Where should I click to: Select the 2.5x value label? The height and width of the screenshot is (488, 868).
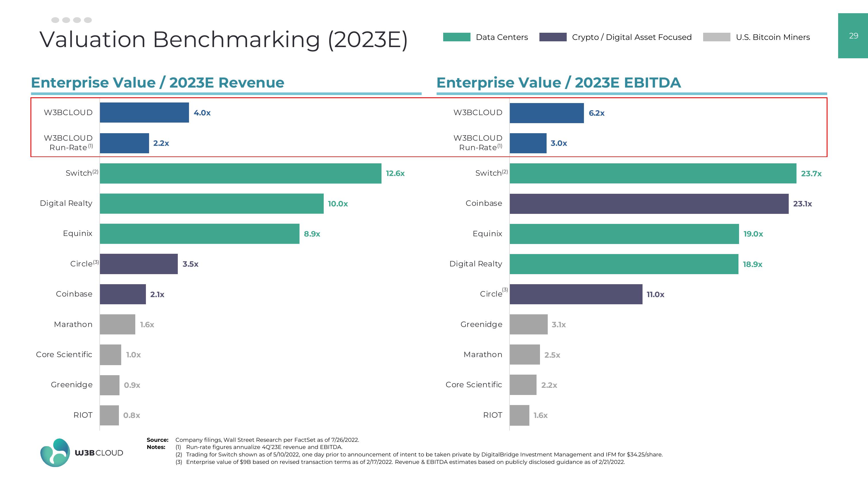(x=552, y=355)
